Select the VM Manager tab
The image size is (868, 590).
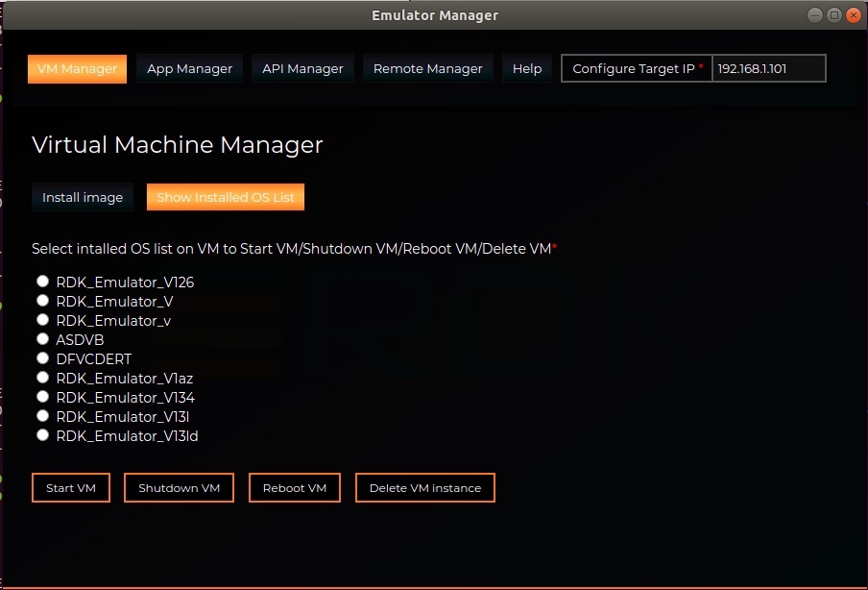[x=77, y=69]
